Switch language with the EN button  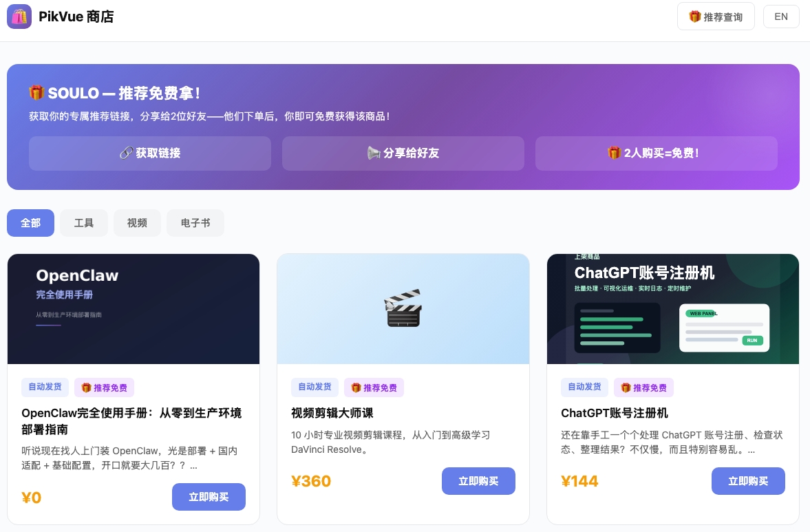(x=780, y=17)
